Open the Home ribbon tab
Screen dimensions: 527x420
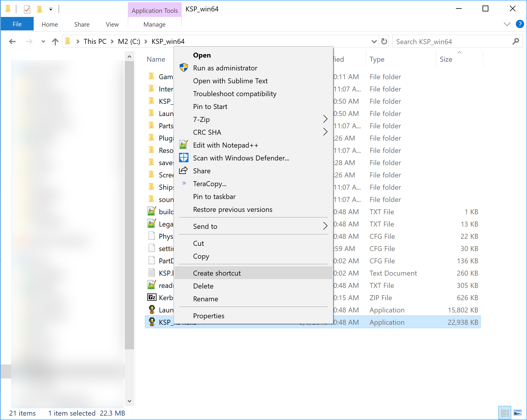tap(50, 24)
